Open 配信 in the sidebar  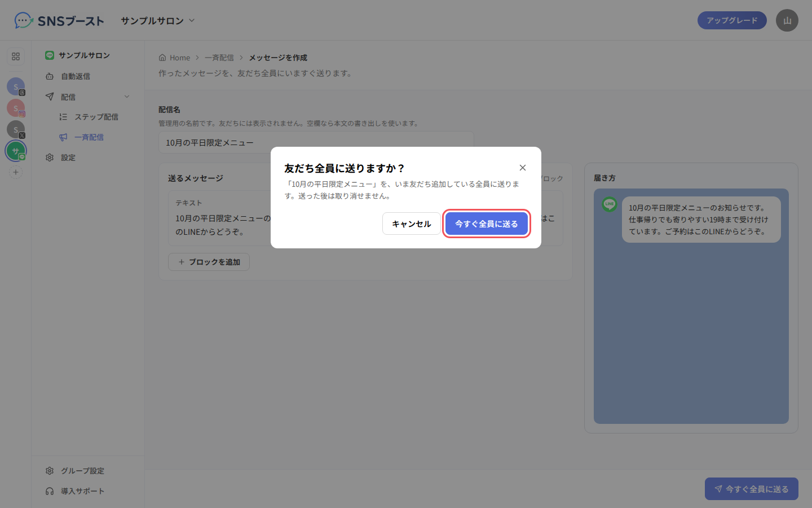[88, 97]
